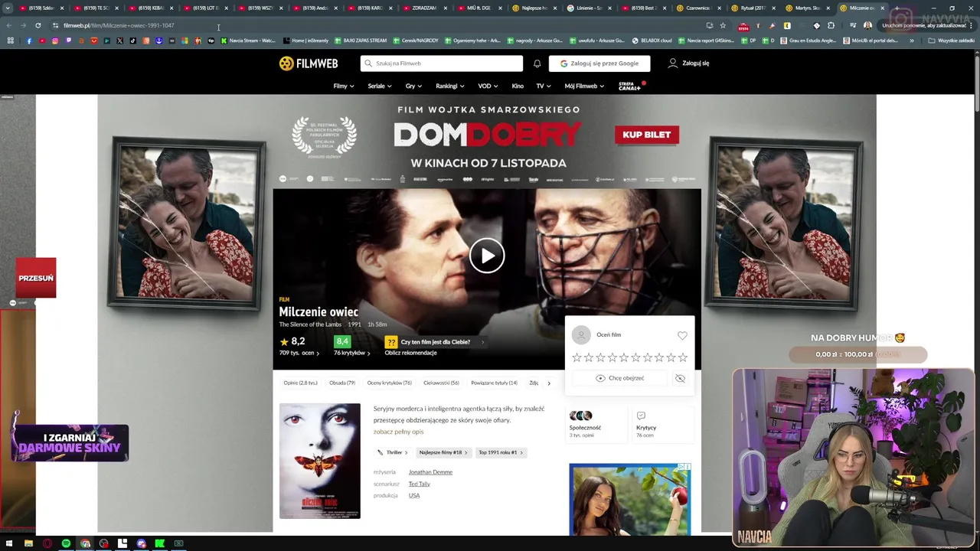Click zobacz pełny opis link
The height and width of the screenshot is (551, 980).
pos(398,432)
